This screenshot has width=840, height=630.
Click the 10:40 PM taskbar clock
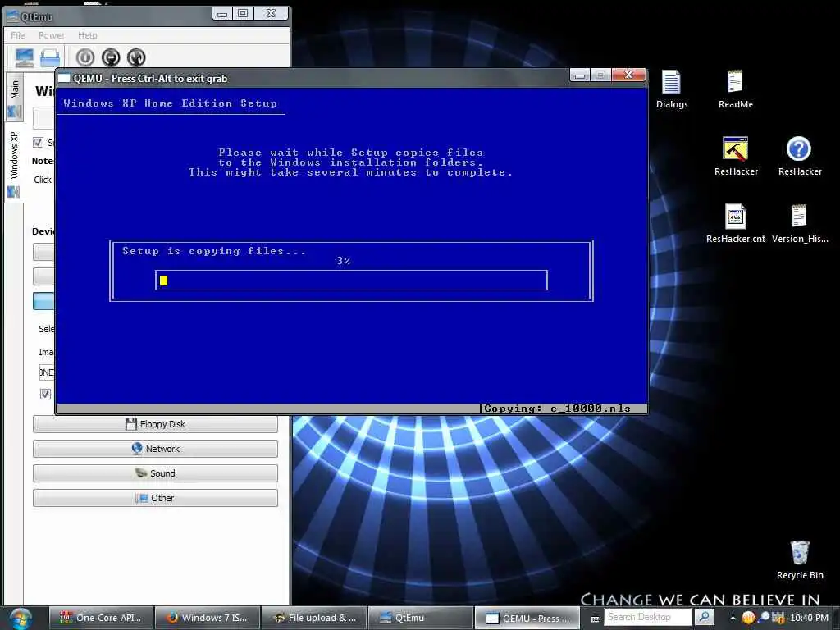(809, 618)
